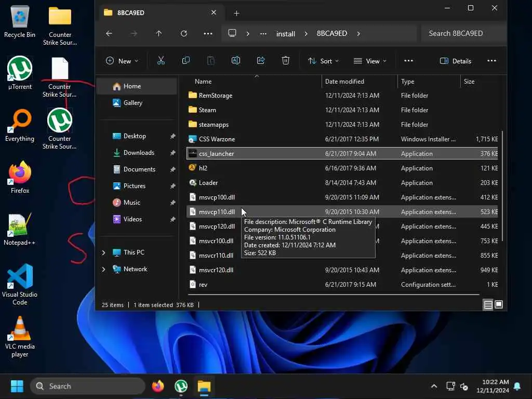Screen dimensions: 532x399
Task: Click the Rename icon in toolbar
Action: (236, 61)
